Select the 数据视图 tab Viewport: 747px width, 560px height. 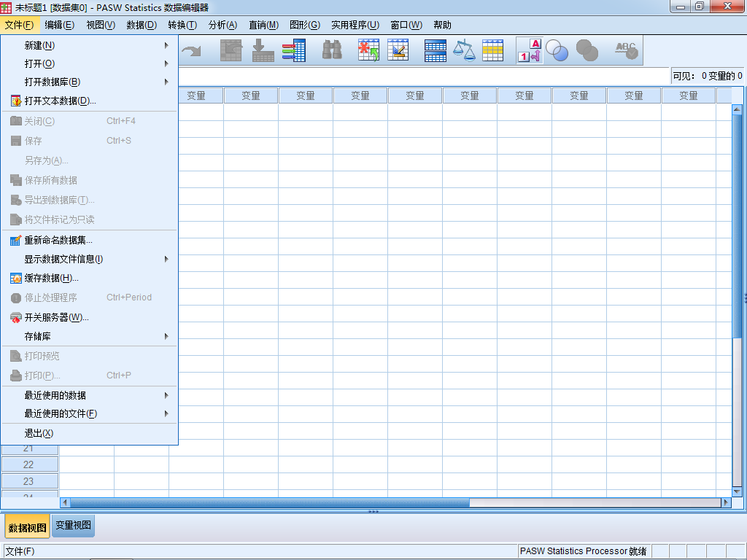pos(28,527)
